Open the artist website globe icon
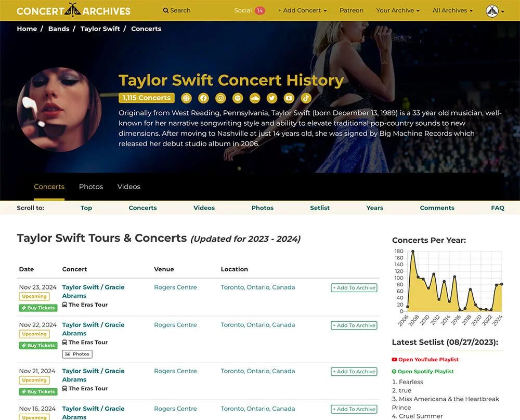 click(186, 98)
